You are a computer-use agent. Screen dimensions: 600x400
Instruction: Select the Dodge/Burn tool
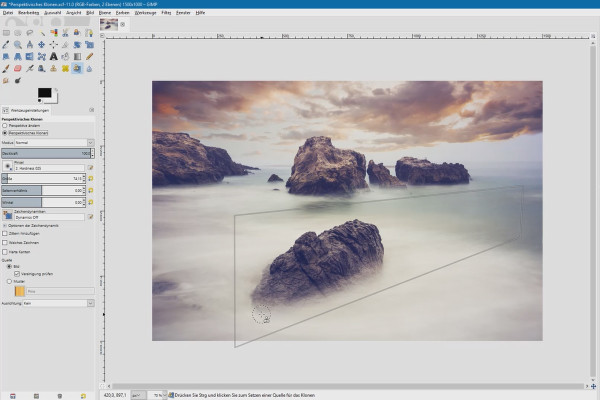point(18,80)
